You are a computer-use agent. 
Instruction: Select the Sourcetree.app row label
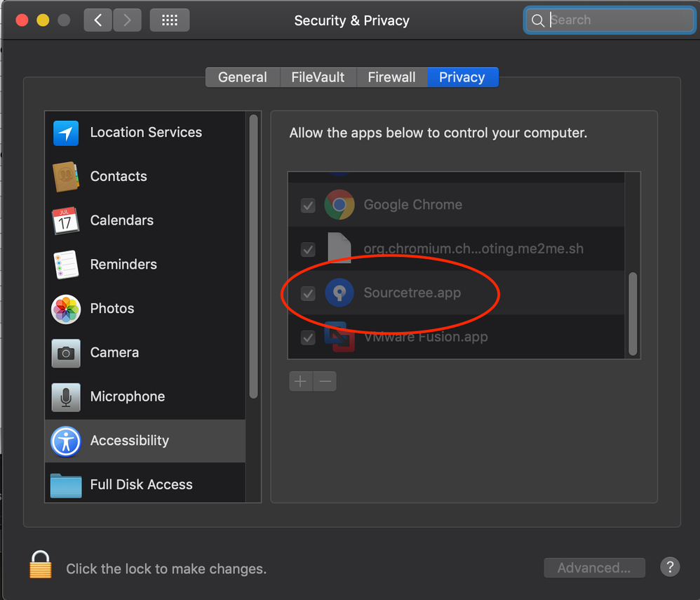point(412,293)
